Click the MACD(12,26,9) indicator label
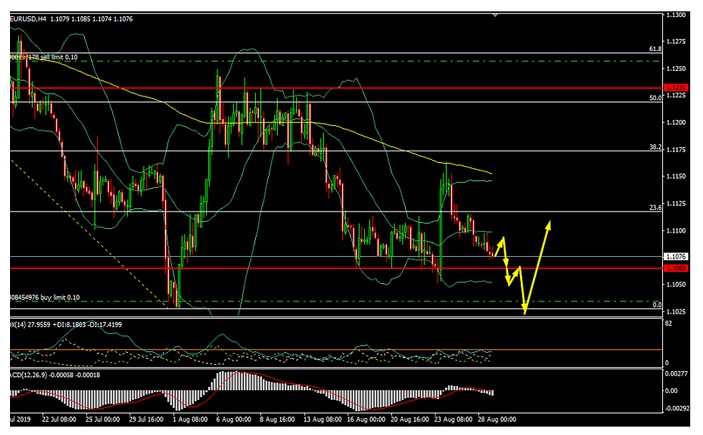 [x=28, y=373]
